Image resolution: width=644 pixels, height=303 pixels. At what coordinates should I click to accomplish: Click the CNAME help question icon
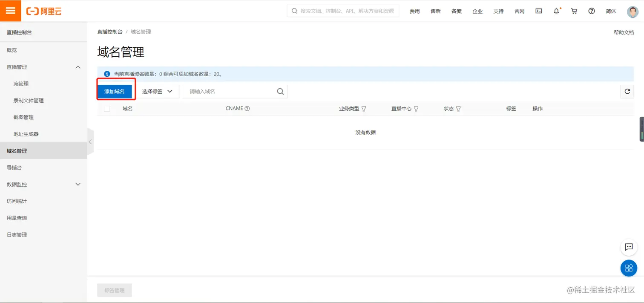coord(247,109)
